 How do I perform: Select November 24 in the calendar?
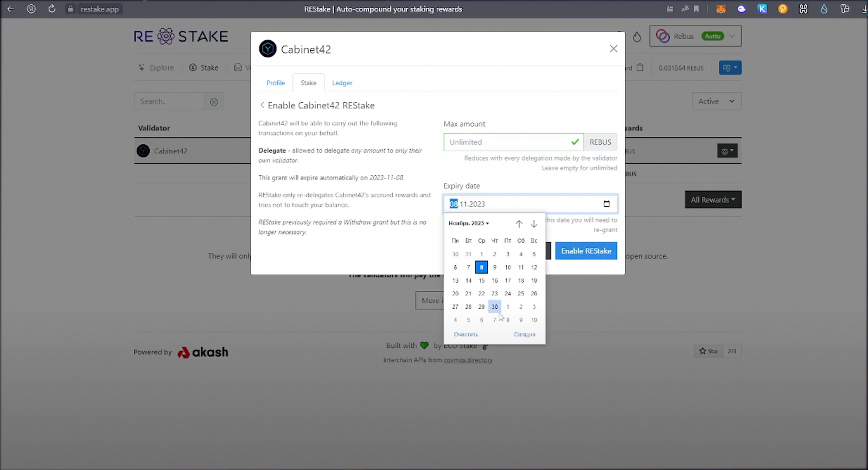point(508,294)
